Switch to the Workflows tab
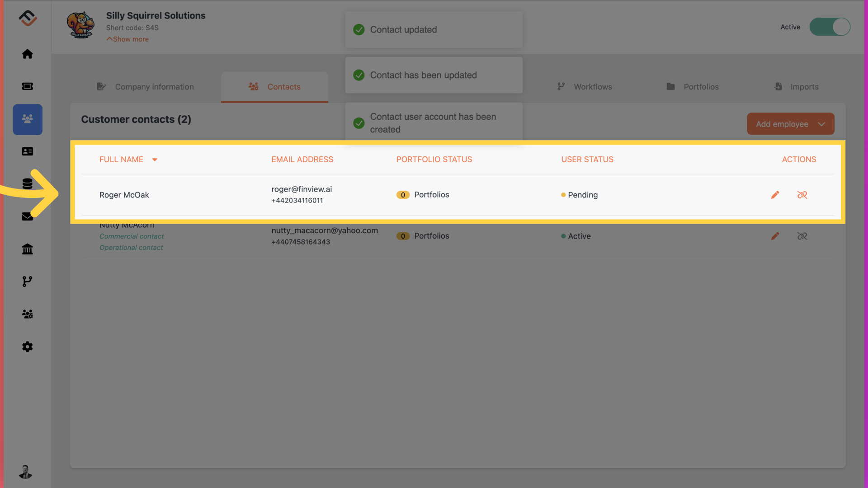868x488 pixels. tap(585, 87)
